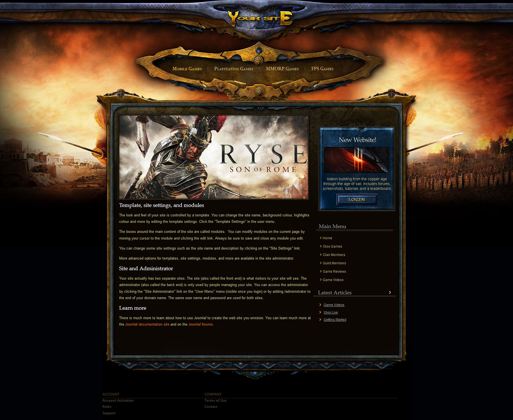Screen dimensions: 513x420
Task: Select Game Reviews in Main Menu
Action: pyautogui.click(x=334, y=272)
